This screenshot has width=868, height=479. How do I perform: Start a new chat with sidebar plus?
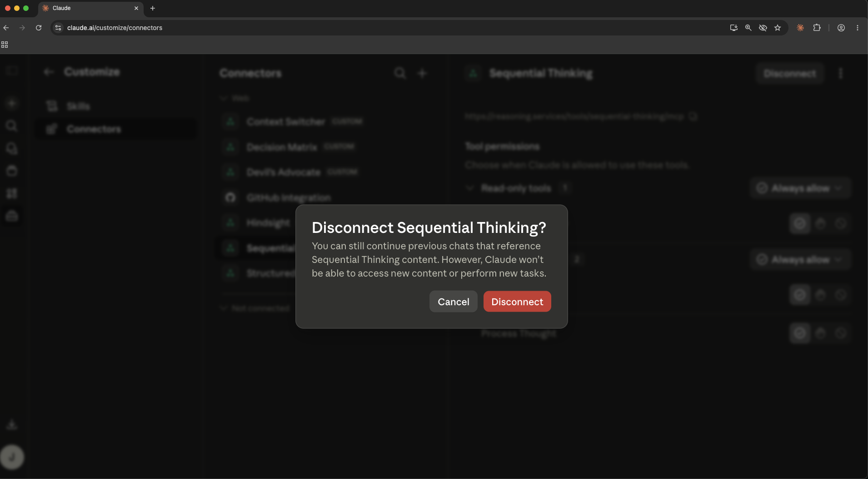click(x=12, y=103)
